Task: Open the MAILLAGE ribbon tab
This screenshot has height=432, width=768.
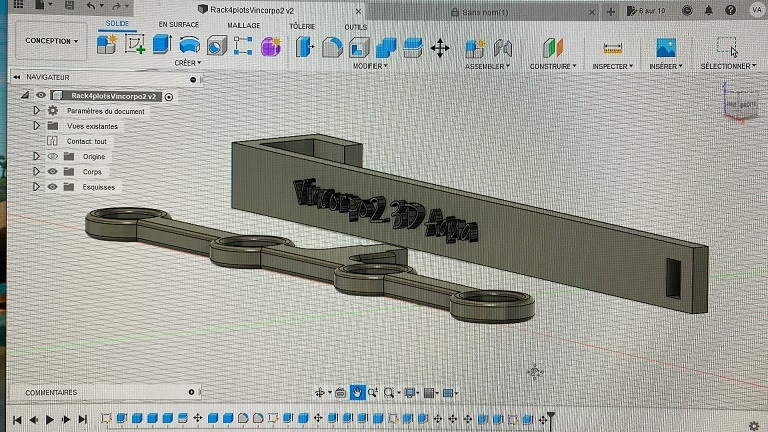Action: 244,25
